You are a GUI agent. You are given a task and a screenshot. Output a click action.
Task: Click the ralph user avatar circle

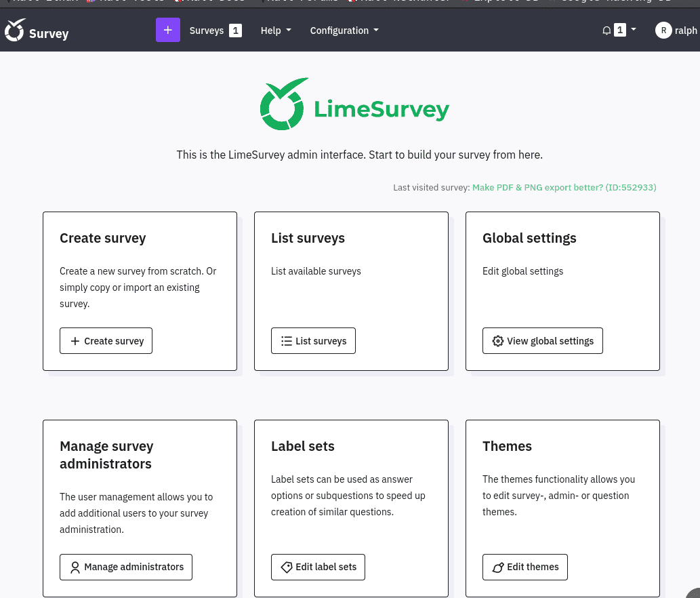pos(663,31)
